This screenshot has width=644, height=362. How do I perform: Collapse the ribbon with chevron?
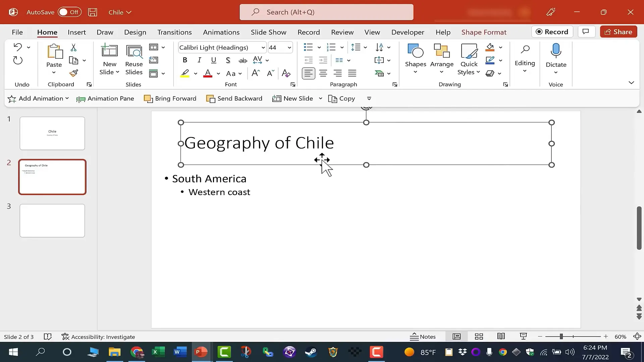(631, 82)
